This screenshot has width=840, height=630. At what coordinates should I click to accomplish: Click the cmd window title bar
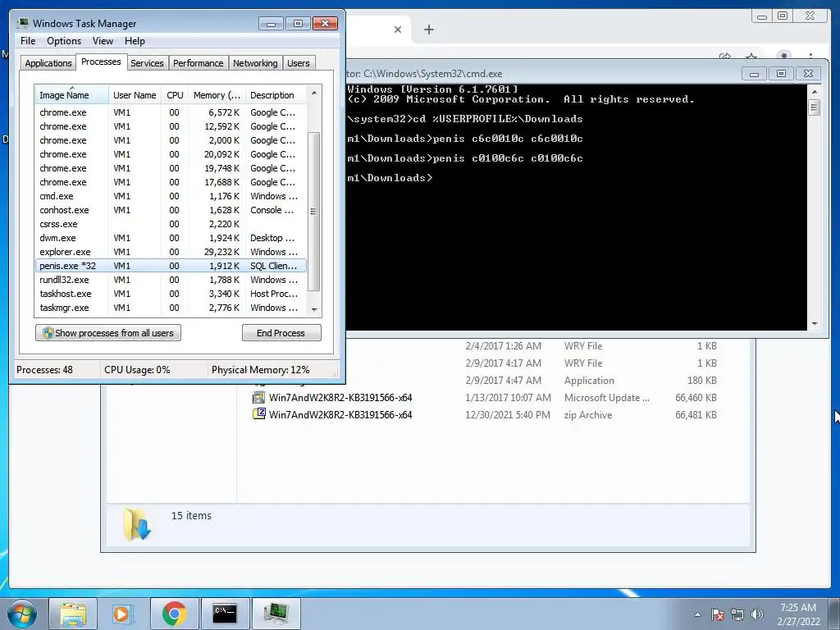[541, 73]
